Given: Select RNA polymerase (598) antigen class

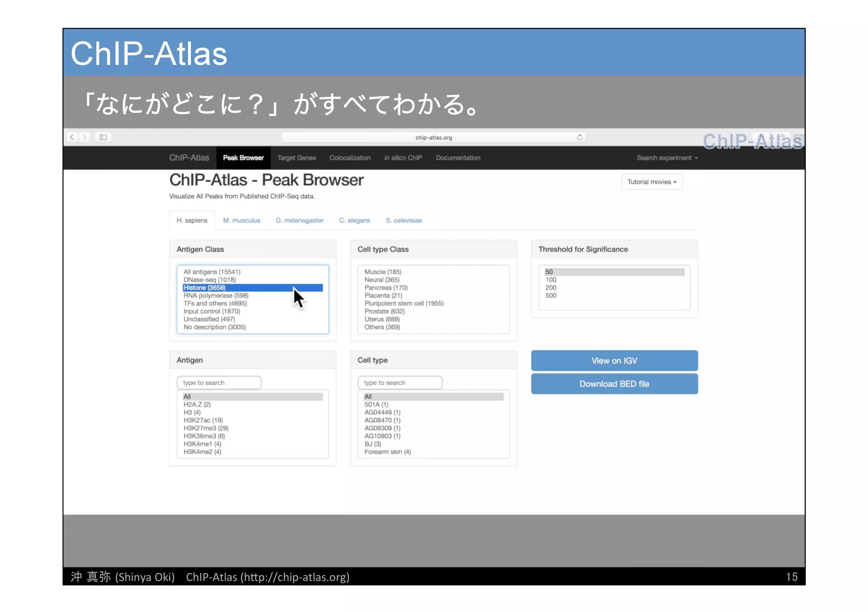Looking at the screenshot, I should coord(253,296).
